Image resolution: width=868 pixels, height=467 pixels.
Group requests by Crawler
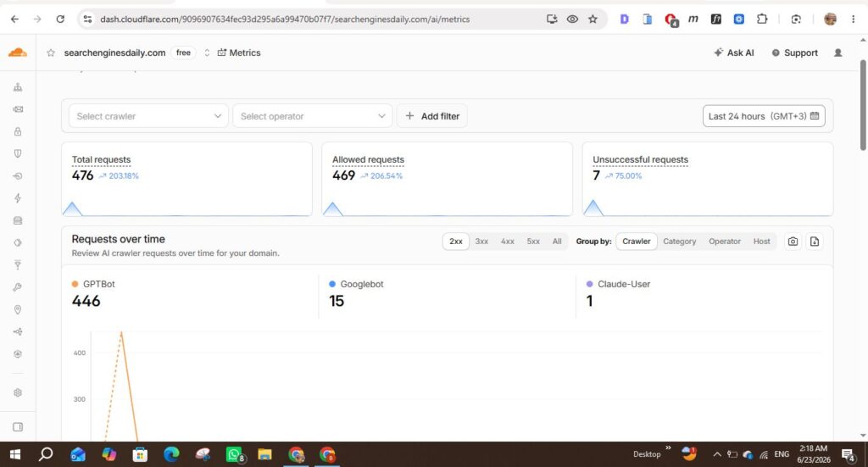pyautogui.click(x=636, y=242)
